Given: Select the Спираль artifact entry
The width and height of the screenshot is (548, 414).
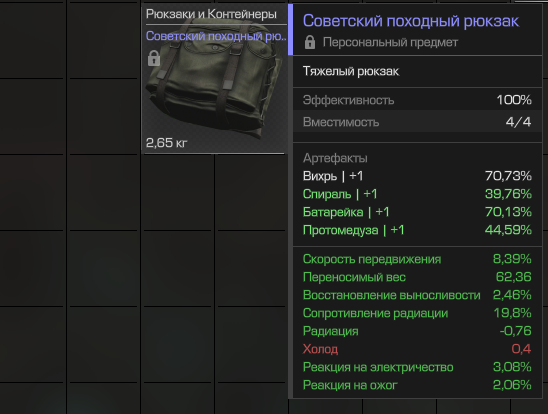Looking at the screenshot, I should (417, 194).
